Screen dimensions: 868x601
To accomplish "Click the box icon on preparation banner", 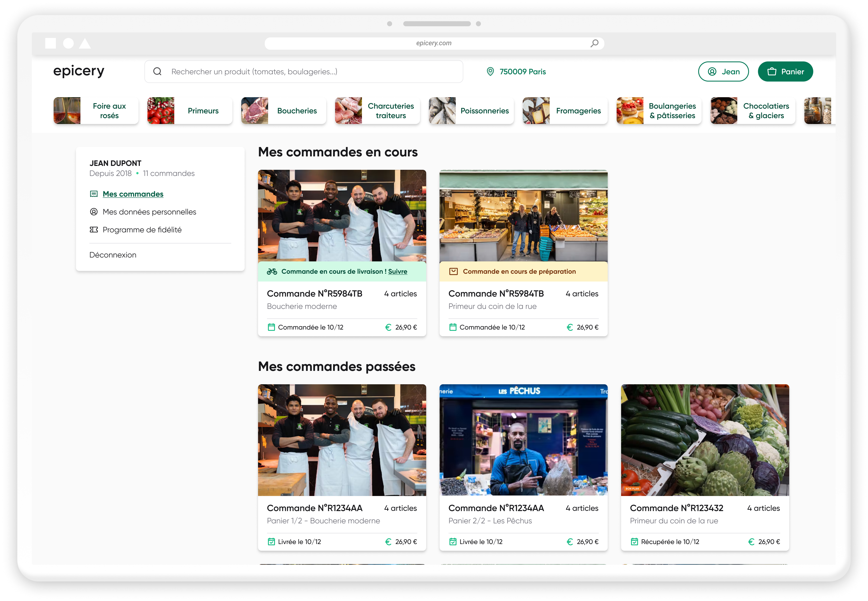I will point(453,271).
